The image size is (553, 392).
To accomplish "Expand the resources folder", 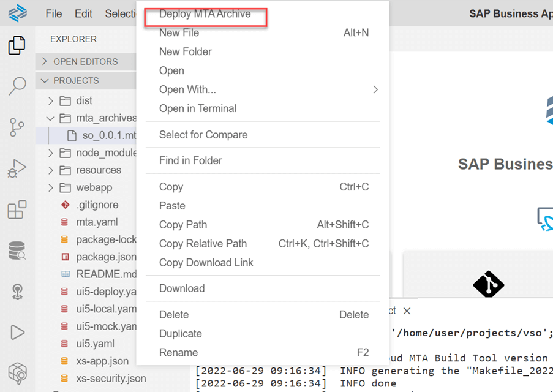I will 51,170.
